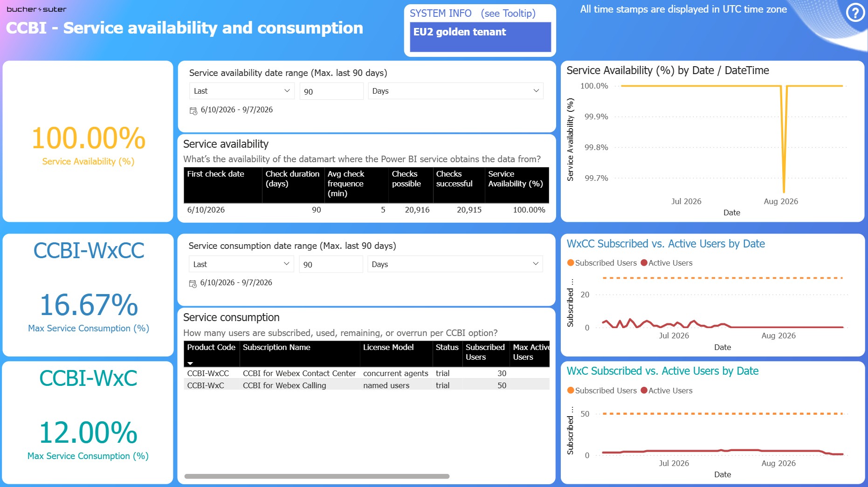Click the 90 value field in availability range
The width and height of the screenshot is (868, 487).
point(331,91)
